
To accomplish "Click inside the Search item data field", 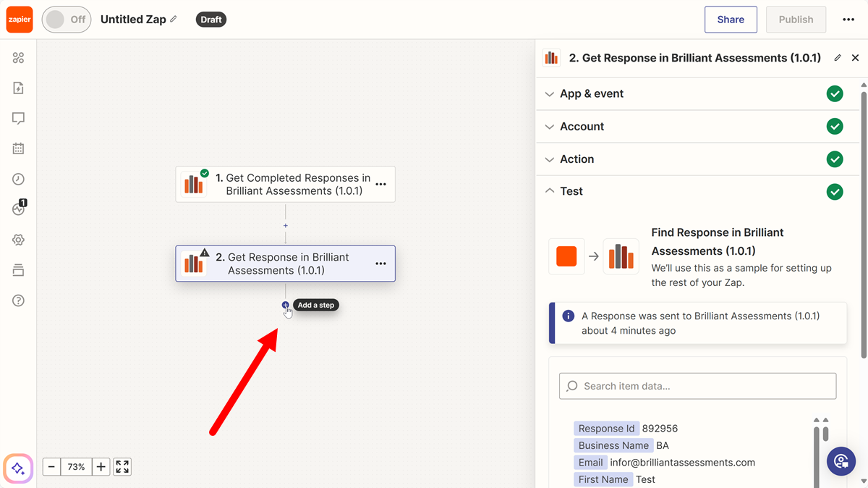I will pyautogui.click(x=697, y=386).
